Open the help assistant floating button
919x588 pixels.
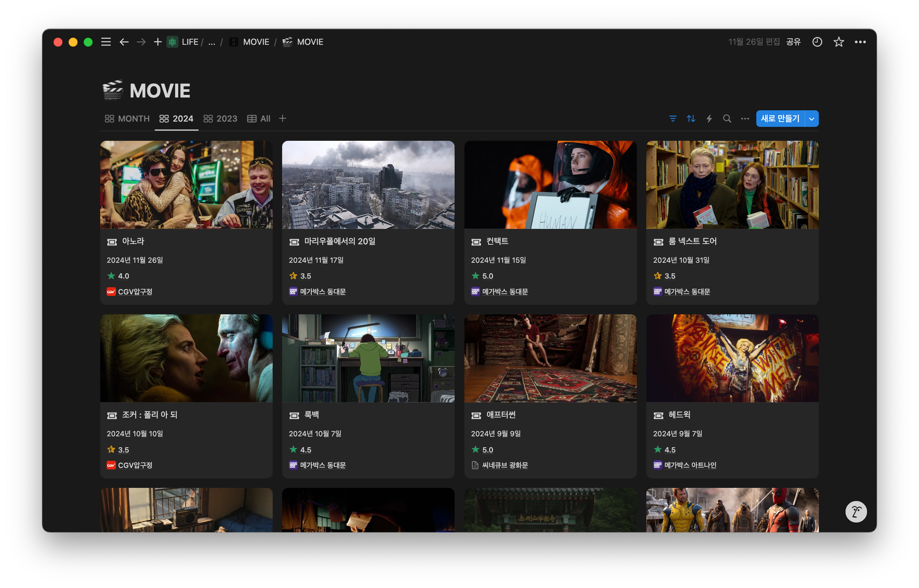click(x=856, y=512)
